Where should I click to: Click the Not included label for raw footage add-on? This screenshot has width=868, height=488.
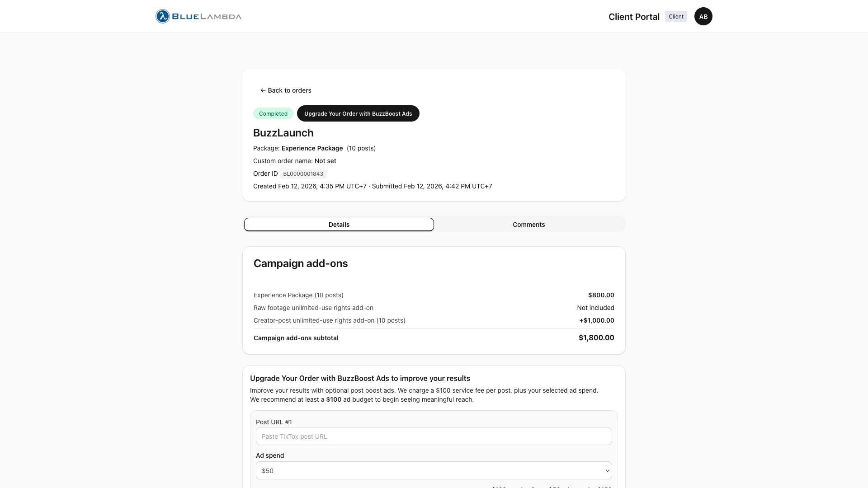pyautogui.click(x=595, y=308)
